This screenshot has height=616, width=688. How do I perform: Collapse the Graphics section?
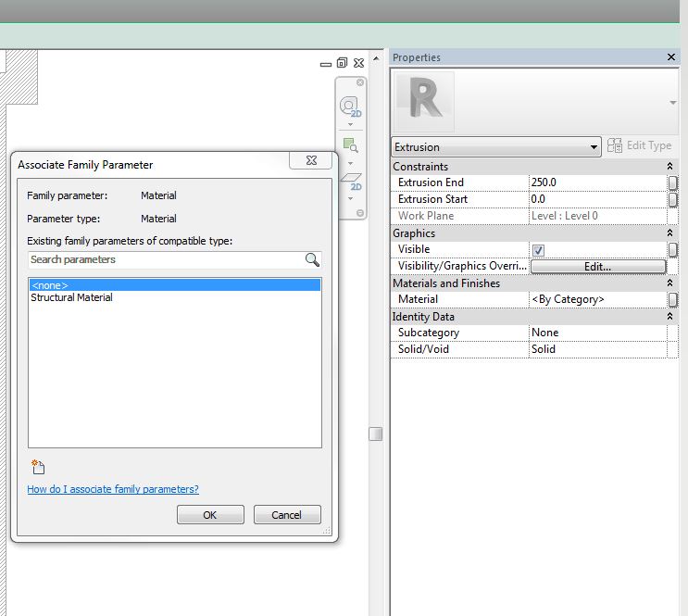[x=669, y=233]
